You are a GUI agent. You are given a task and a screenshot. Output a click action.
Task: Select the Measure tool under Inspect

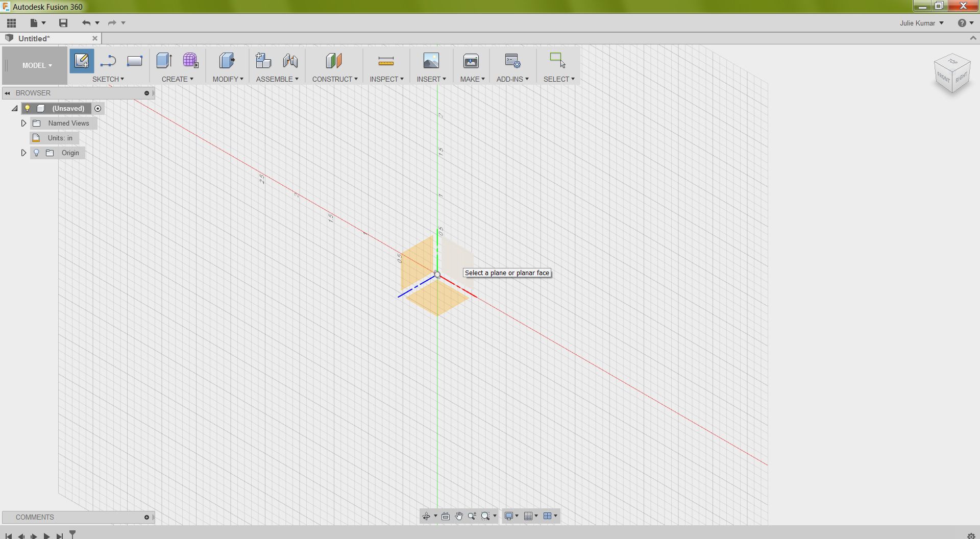pos(386,60)
